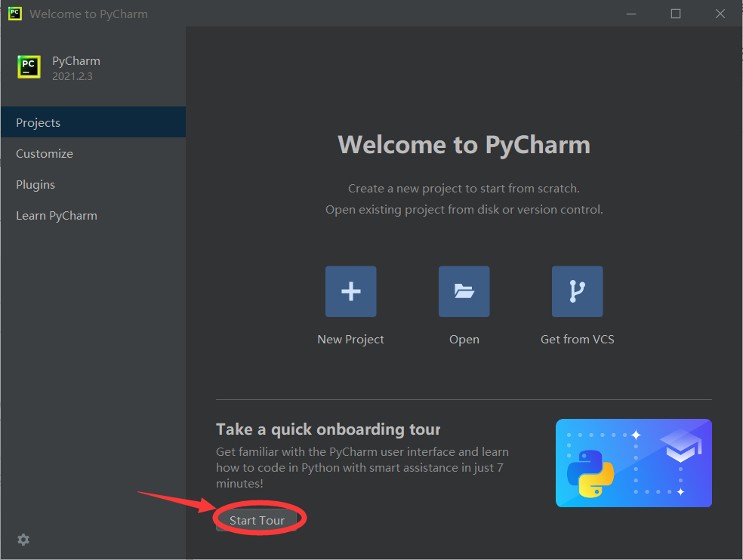Open the Plugins tab
Viewport: 743px width, 560px height.
pos(94,184)
